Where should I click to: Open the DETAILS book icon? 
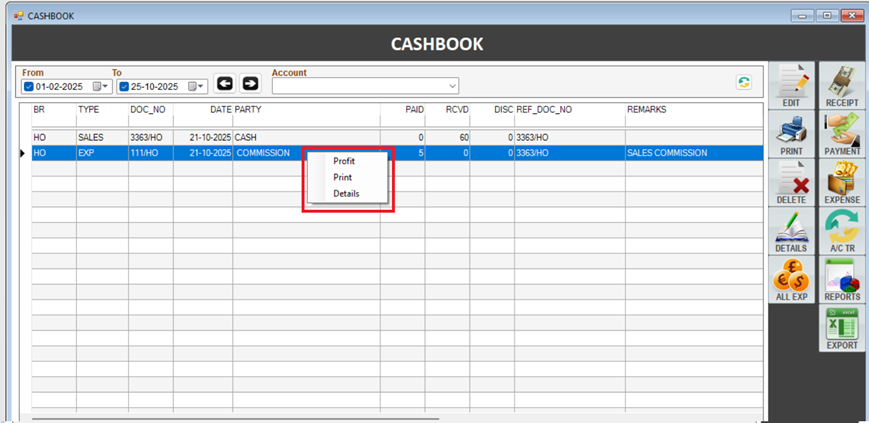[791, 231]
